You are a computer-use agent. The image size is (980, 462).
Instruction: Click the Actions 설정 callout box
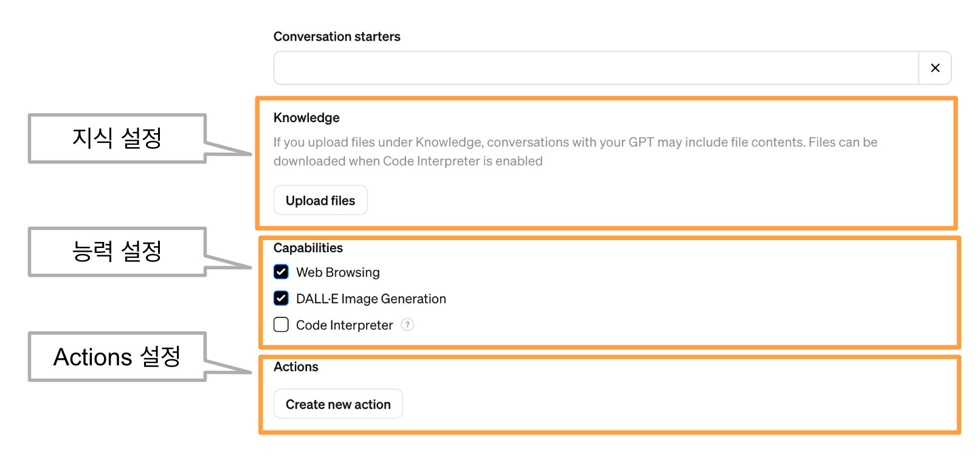coord(117,357)
